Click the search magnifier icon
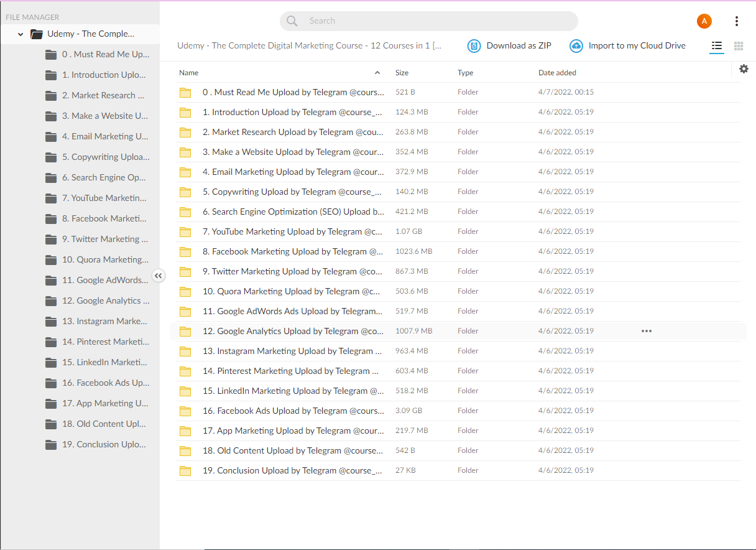This screenshot has height=550, width=756. pyautogui.click(x=292, y=21)
